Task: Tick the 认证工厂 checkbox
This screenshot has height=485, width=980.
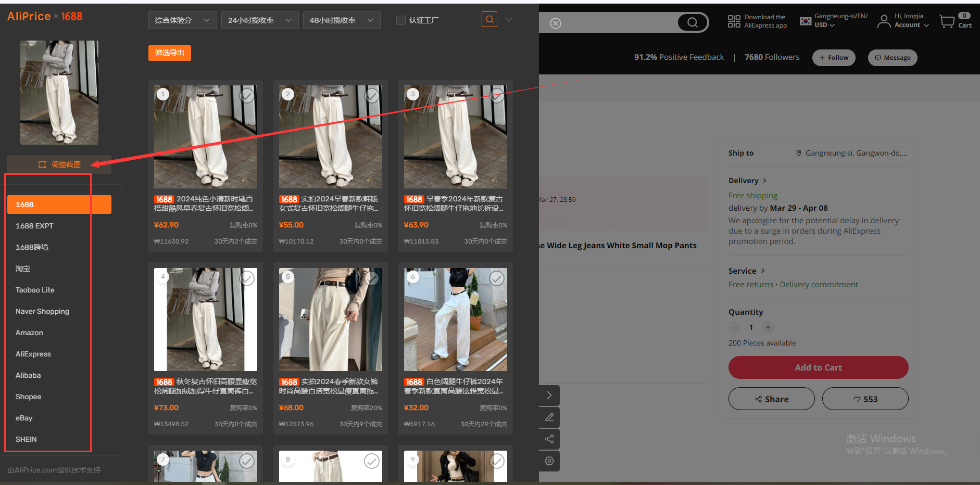Action: [x=401, y=20]
